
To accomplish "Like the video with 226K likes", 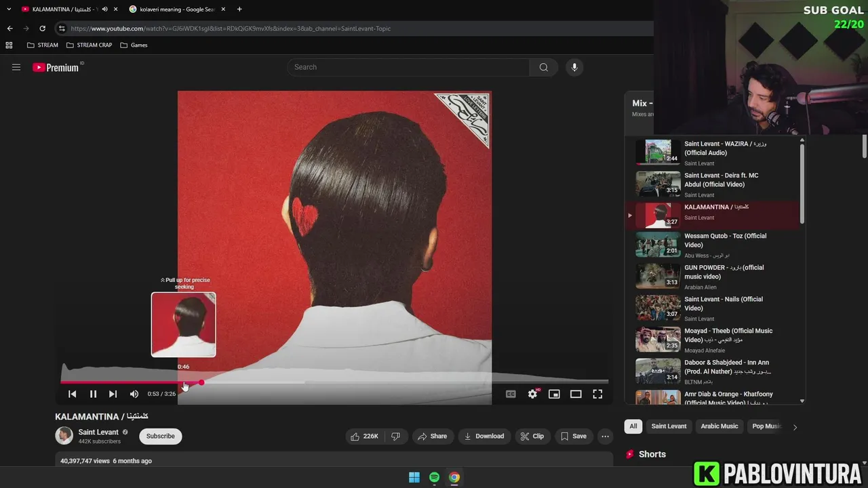I will coord(364,436).
